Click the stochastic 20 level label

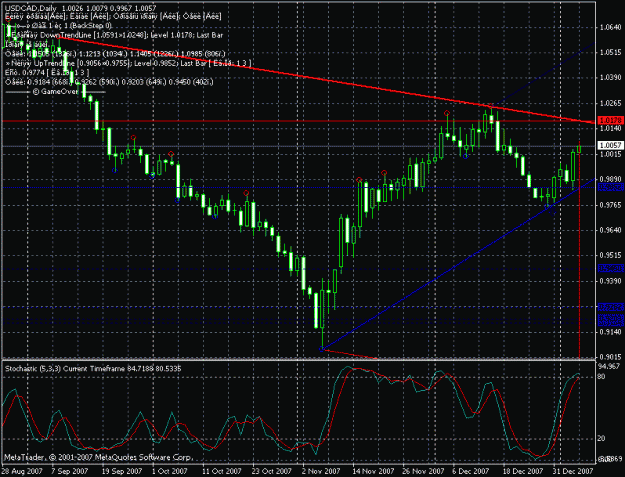(x=601, y=438)
